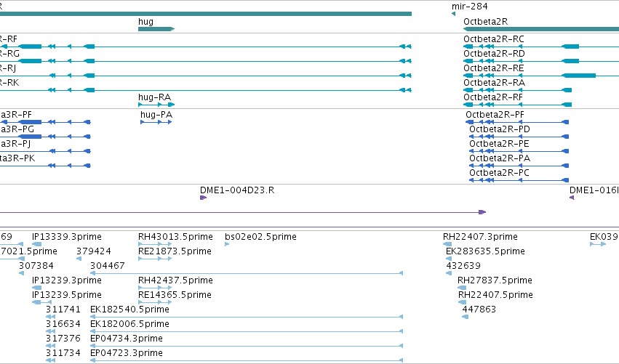Click the DME1-004D23.R purple arrow glyph
The height and width of the screenshot is (364, 619).
[204, 198]
